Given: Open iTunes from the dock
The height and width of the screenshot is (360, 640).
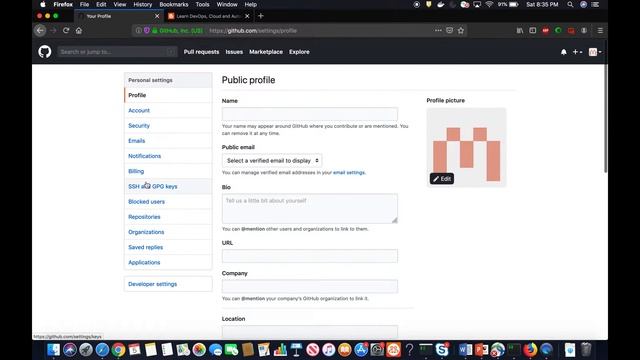Looking at the screenshot, I should point(329,350).
